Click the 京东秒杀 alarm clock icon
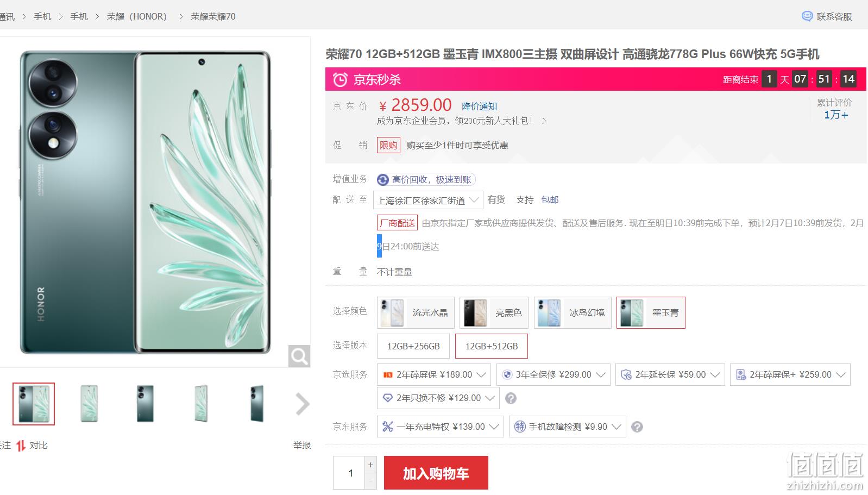This screenshot has width=868, height=495. (340, 80)
